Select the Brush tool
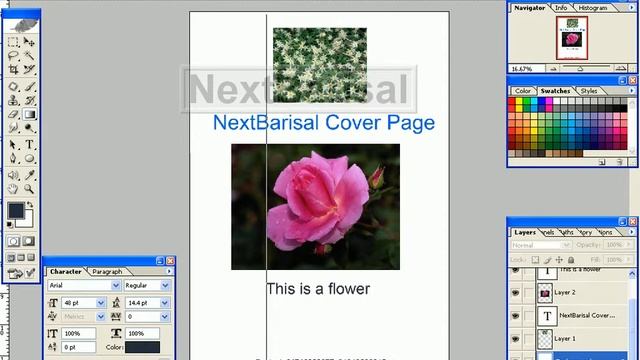The width and height of the screenshot is (640, 360). coord(29,87)
